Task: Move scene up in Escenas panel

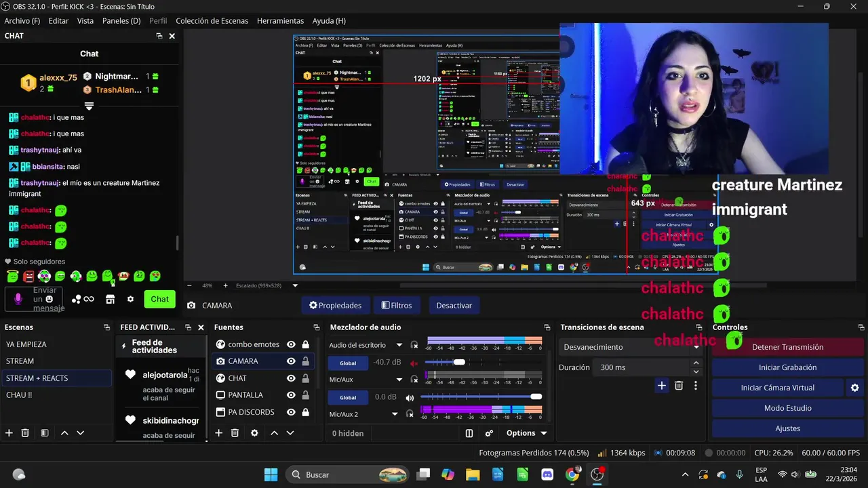Action: tap(64, 433)
